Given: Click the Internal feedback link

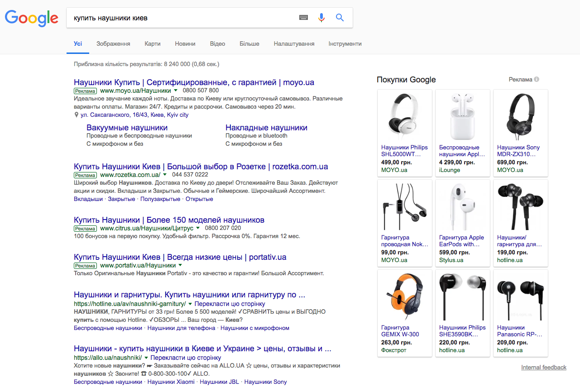Looking at the screenshot, I should [x=543, y=368].
